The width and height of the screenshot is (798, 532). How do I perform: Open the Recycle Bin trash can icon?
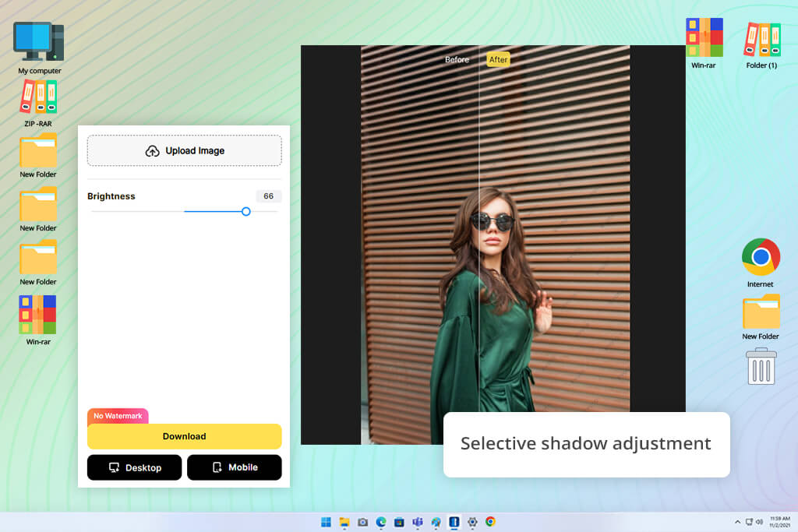pyautogui.click(x=761, y=366)
